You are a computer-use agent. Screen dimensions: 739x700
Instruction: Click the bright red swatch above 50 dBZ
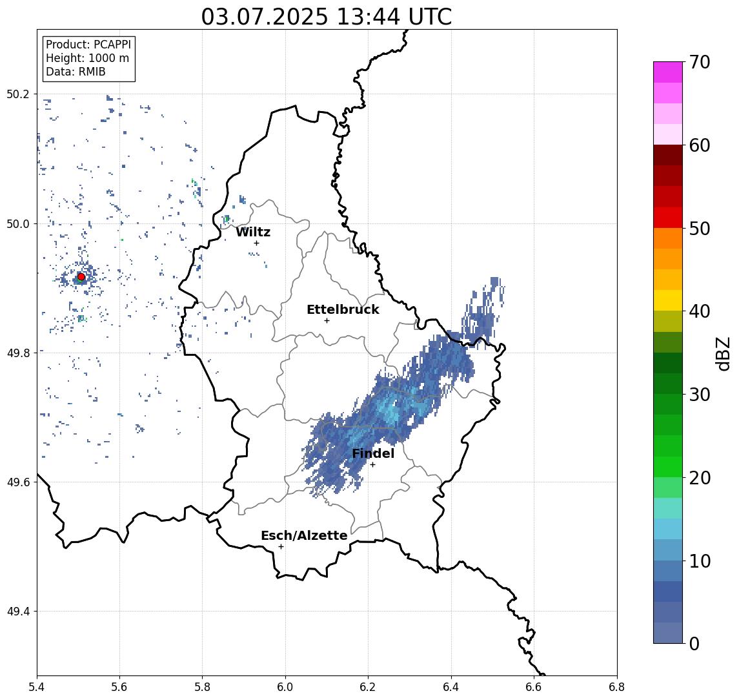[x=668, y=218]
